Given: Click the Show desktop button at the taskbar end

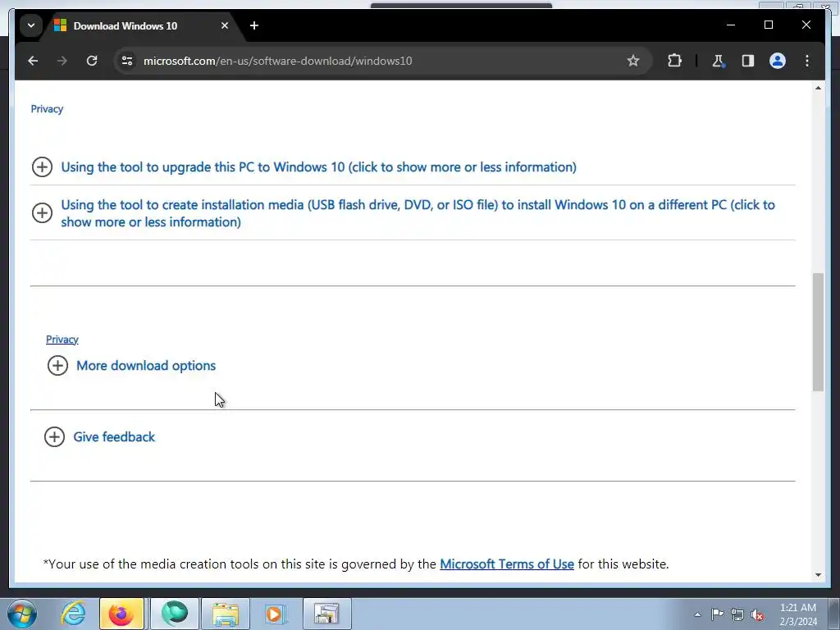Looking at the screenshot, I should click(834, 614).
